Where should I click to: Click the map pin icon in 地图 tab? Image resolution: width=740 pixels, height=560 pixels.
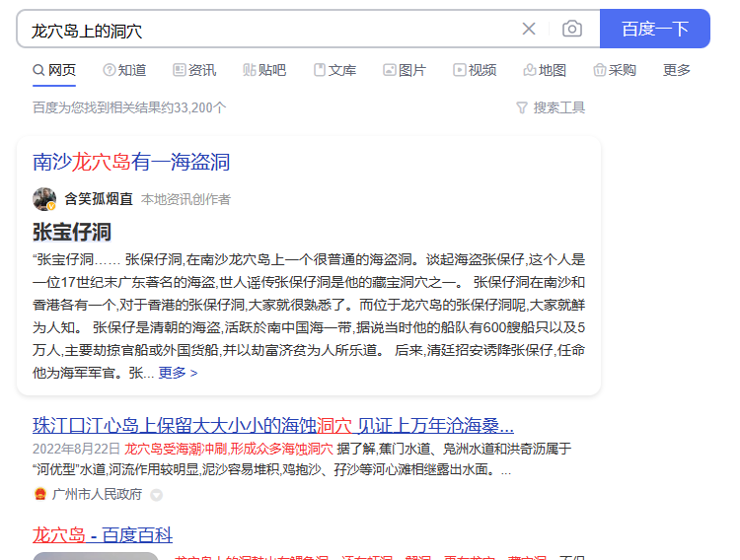click(x=530, y=70)
